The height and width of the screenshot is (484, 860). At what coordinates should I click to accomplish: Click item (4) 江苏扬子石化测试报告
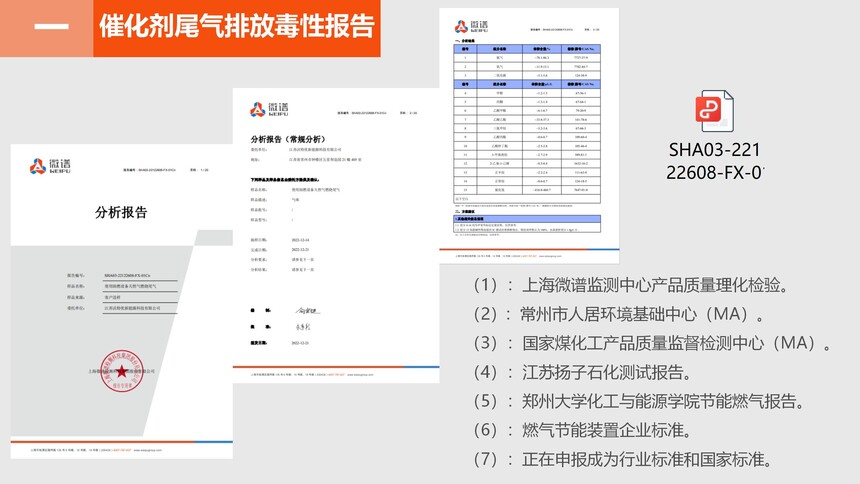coord(582,373)
